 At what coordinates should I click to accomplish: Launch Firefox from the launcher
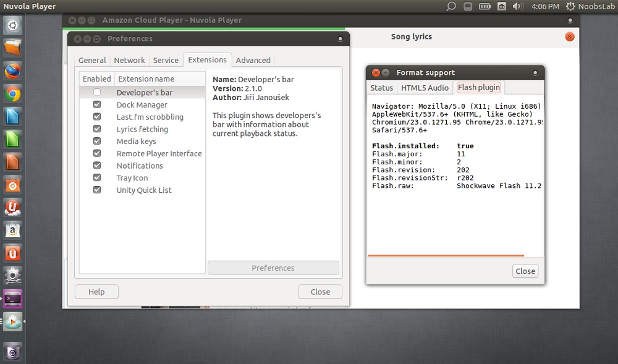(12, 71)
